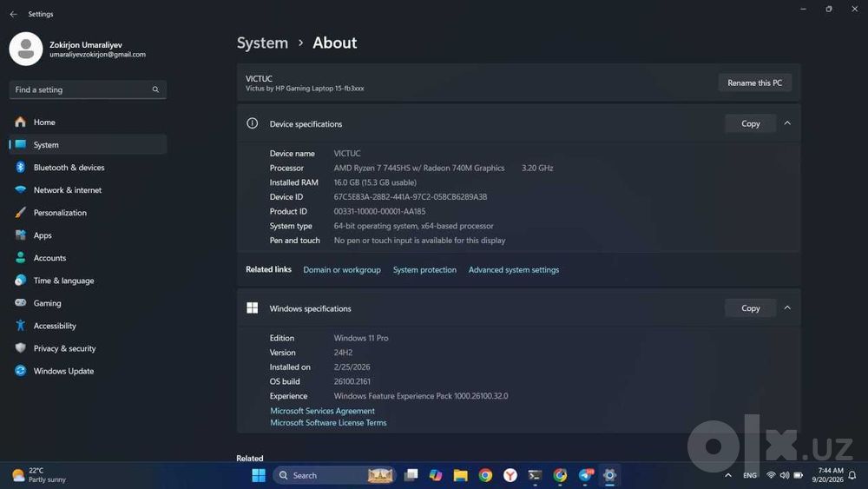Open Windows Update settings
This screenshot has width=868, height=489.
(88, 371)
